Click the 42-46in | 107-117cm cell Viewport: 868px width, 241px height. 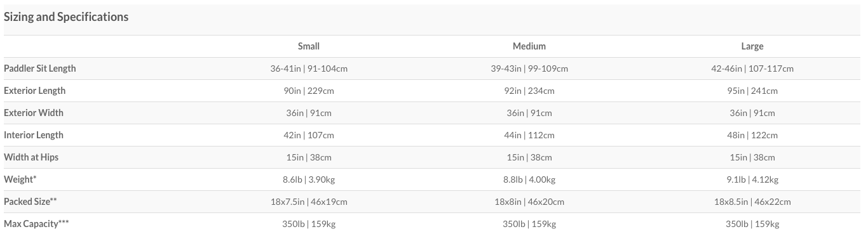pyautogui.click(x=752, y=68)
